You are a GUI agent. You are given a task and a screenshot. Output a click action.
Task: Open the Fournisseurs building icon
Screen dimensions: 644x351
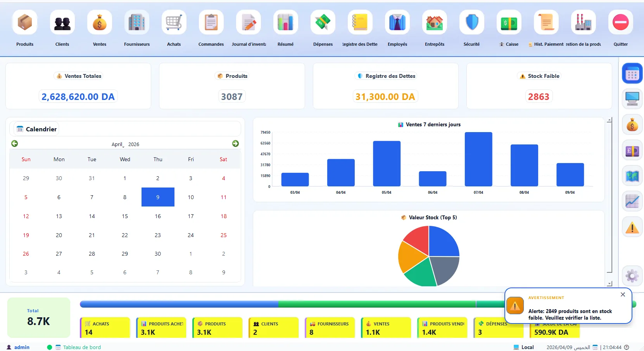pos(136,22)
